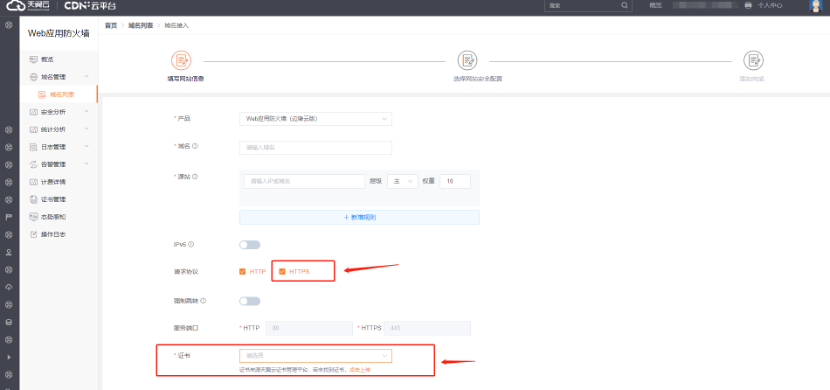Click the 个人中心 icon in header

tap(748, 5)
